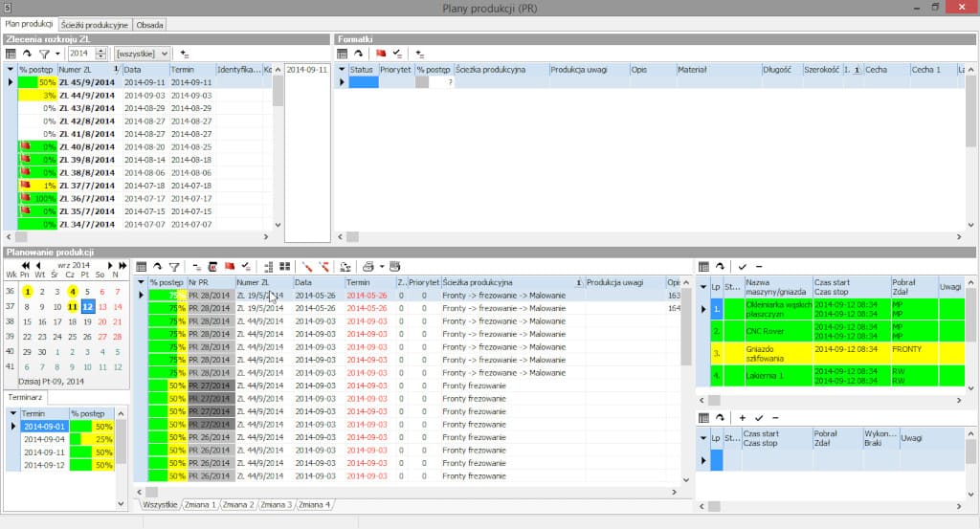
Task: Click the red flag icon in Formatki toolbar
Action: [x=380, y=55]
